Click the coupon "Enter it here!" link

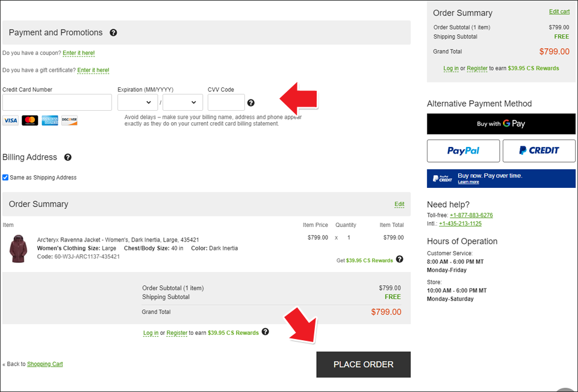click(79, 53)
